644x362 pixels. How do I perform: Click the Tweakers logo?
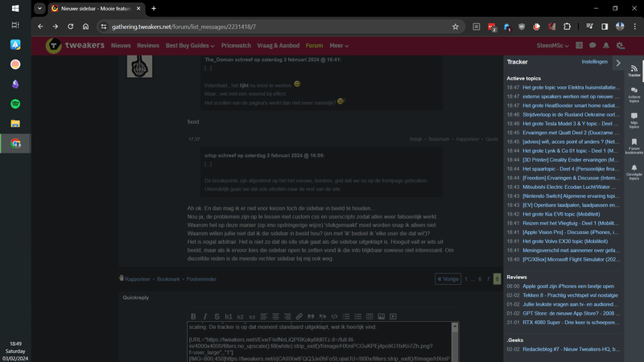75,45
